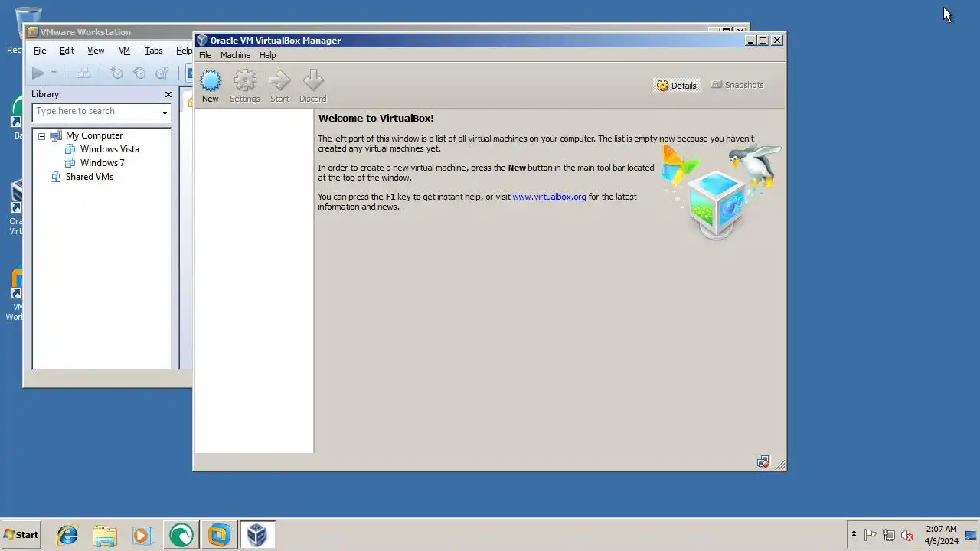980x551 pixels.
Task: Click the Shared VMs icon in Library
Action: pos(55,177)
